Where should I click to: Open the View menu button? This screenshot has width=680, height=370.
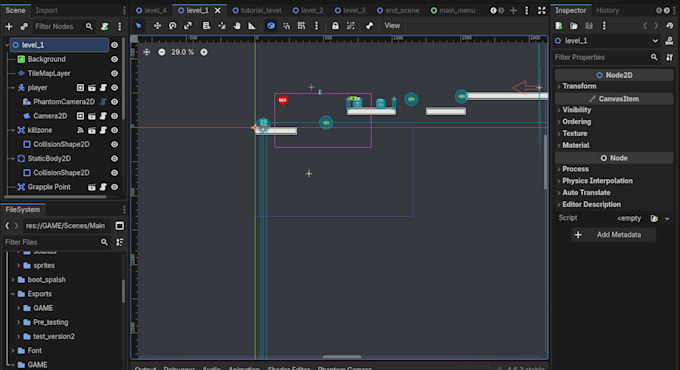click(392, 26)
